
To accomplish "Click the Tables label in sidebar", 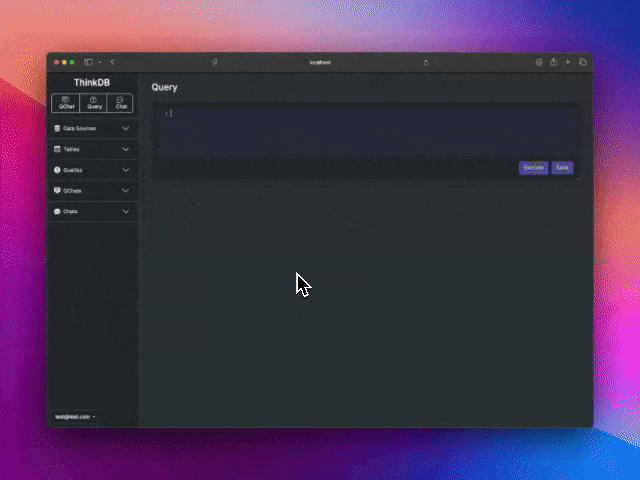I will tap(71, 149).
